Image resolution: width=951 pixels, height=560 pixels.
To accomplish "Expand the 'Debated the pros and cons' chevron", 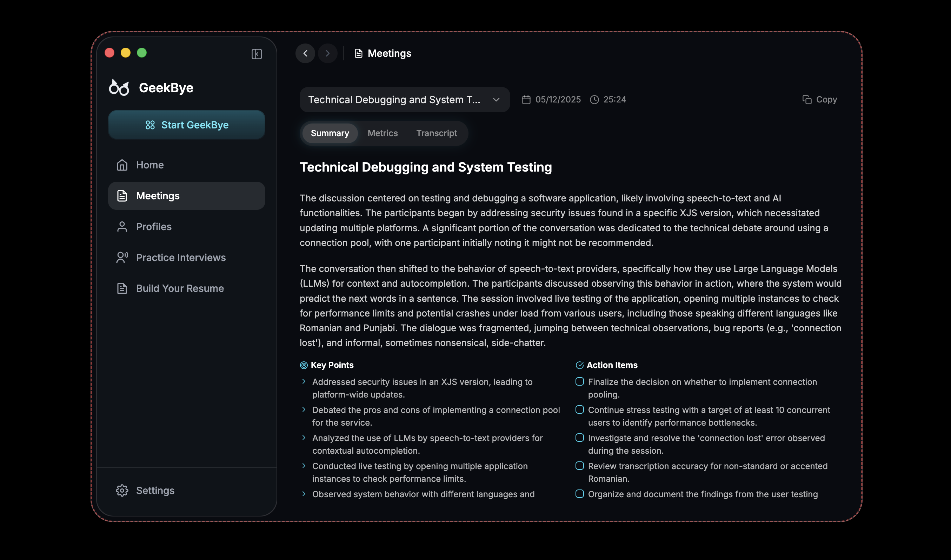I will pyautogui.click(x=304, y=410).
